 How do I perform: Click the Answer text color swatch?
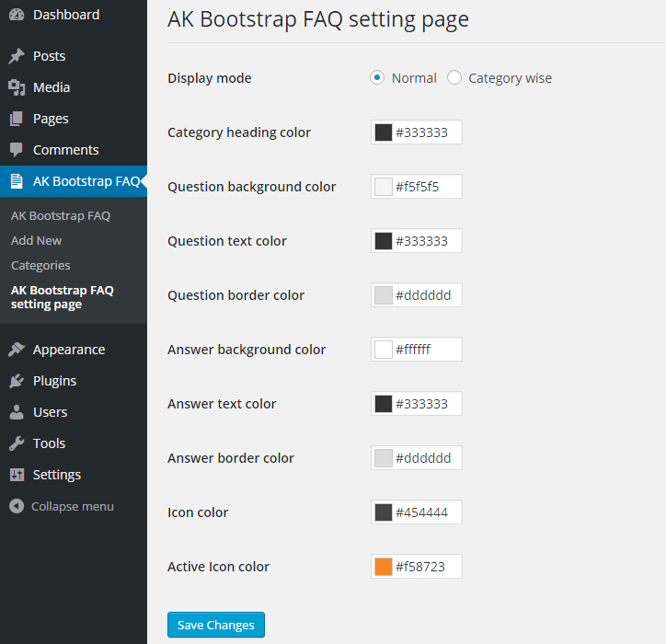[383, 404]
